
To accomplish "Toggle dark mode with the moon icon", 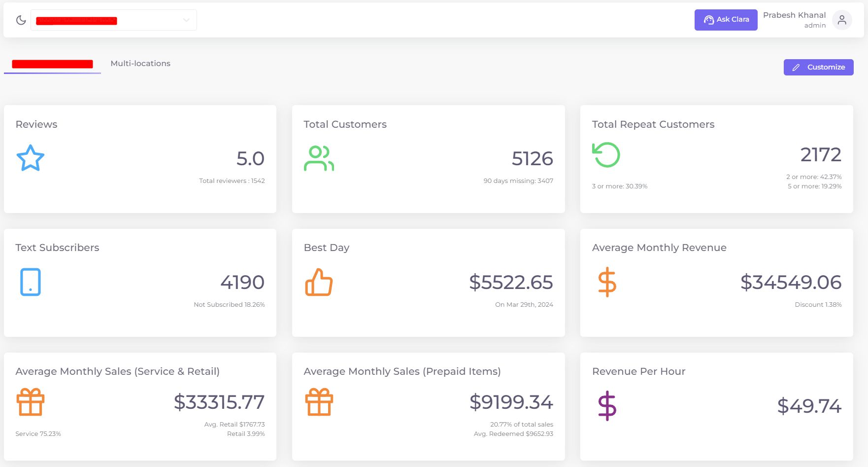I will [x=20, y=20].
